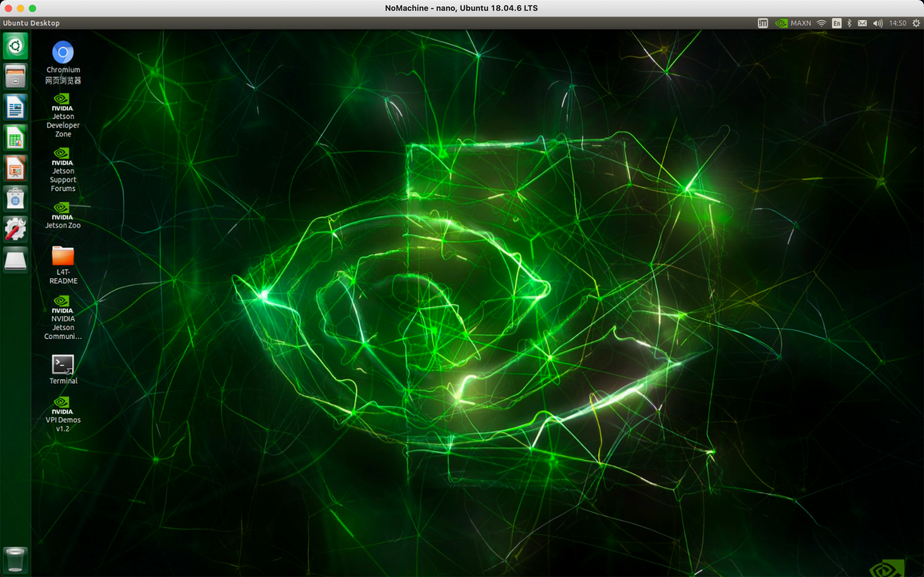This screenshot has height=577, width=924.
Task: Open the Files manager in the dock
Action: tap(15, 76)
